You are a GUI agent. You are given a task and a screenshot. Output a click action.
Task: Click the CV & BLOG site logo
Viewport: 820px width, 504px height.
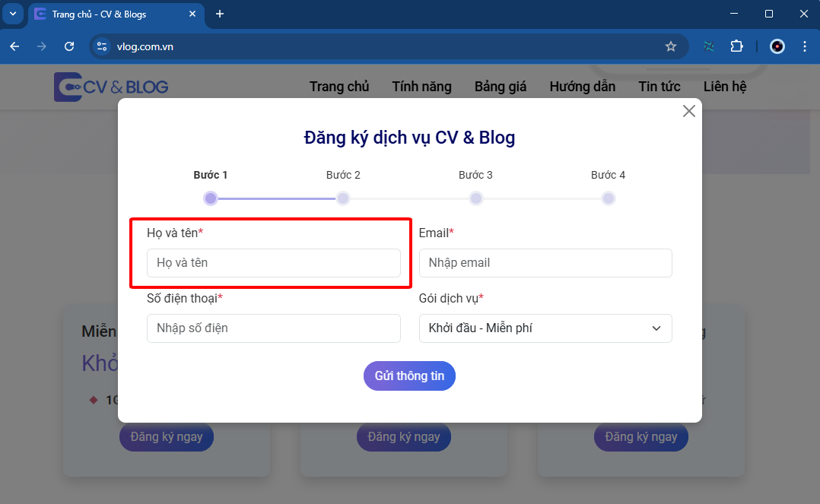pyautogui.click(x=110, y=86)
